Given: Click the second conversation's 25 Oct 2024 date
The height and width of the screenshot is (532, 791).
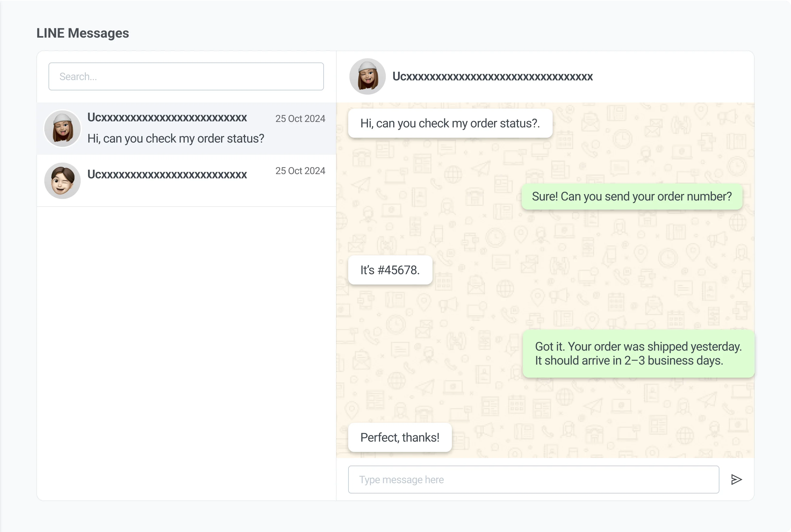Looking at the screenshot, I should click(x=300, y=171).
